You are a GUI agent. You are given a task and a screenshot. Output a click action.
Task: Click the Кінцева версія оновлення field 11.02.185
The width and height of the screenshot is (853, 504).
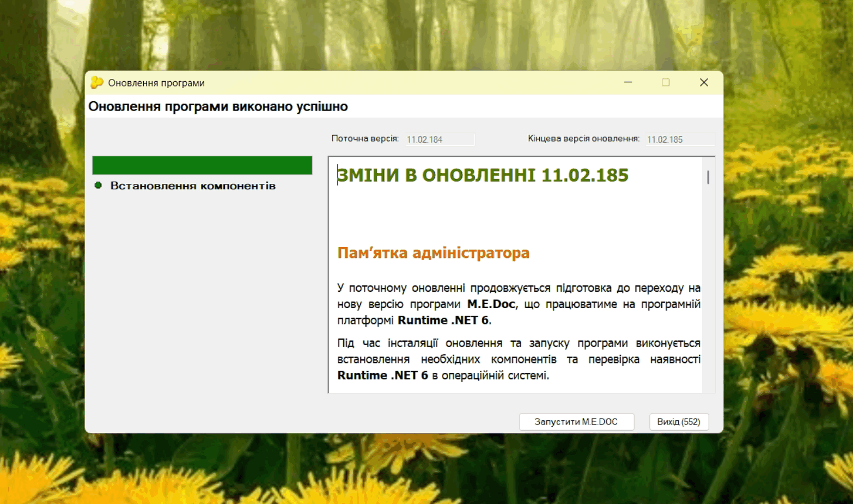(x=679, y=139)
